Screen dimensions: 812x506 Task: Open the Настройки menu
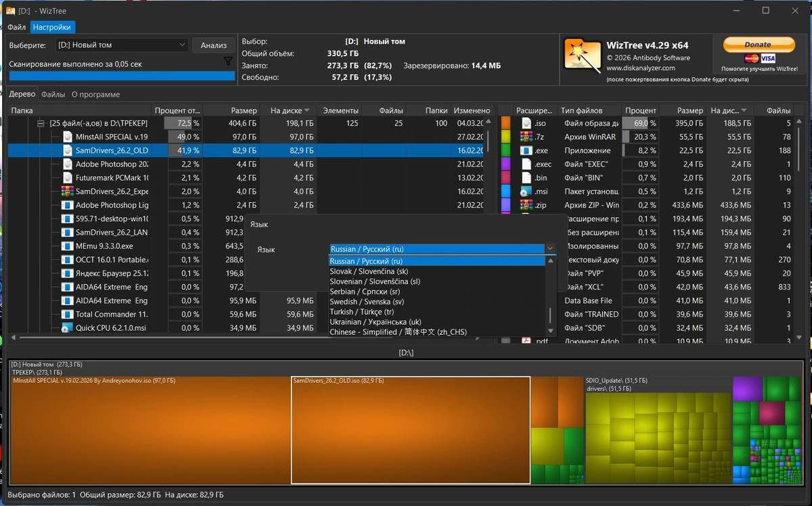52,27
